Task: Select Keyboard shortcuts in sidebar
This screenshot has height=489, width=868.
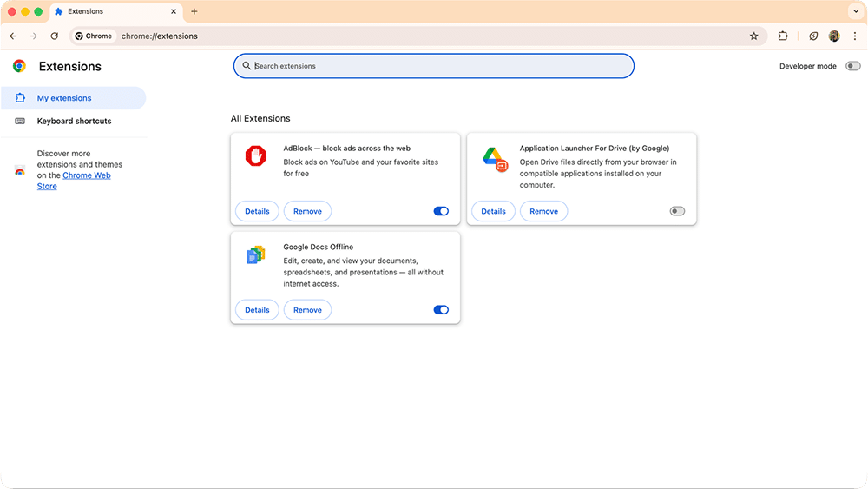Action: [74, 121]
